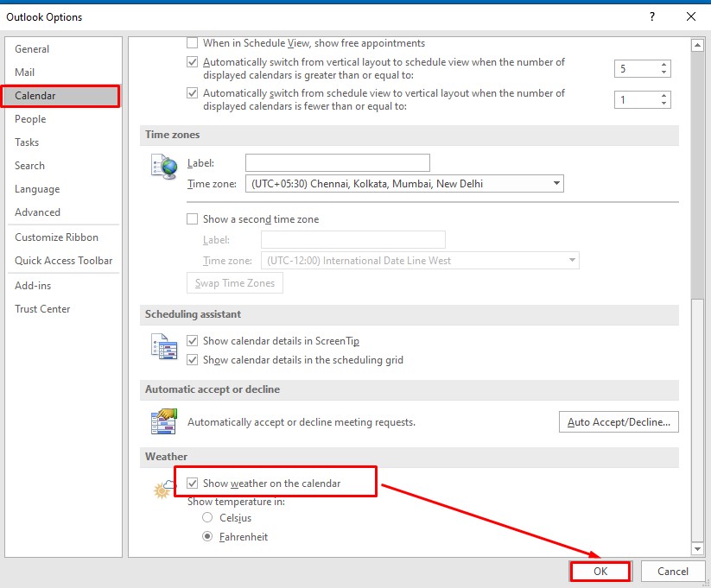Confirm settings with the OK button
The width and height of the screenshot is (711, 588).
coord(600,571)
